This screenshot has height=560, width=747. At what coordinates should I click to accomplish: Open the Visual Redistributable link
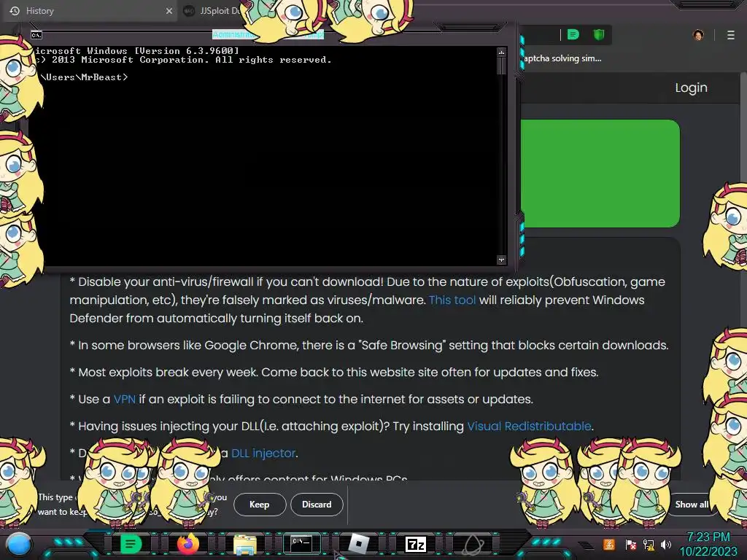(529, 426)
